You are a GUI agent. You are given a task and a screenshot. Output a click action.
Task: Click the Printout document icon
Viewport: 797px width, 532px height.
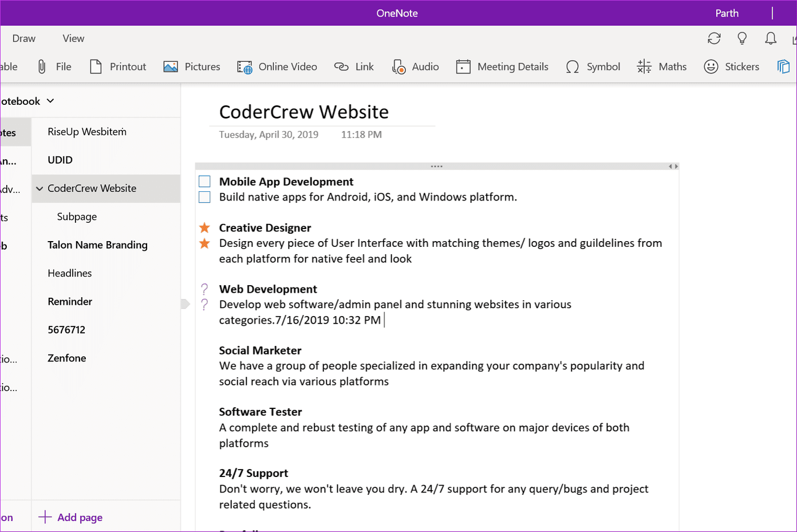click(96, 67)
